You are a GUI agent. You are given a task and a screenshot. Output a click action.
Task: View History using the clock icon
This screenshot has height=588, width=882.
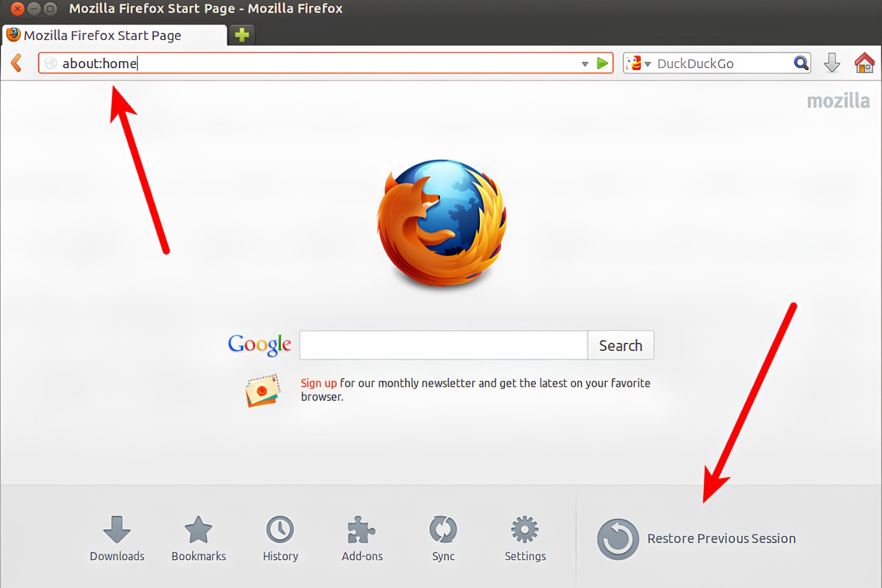click(280, 538)
